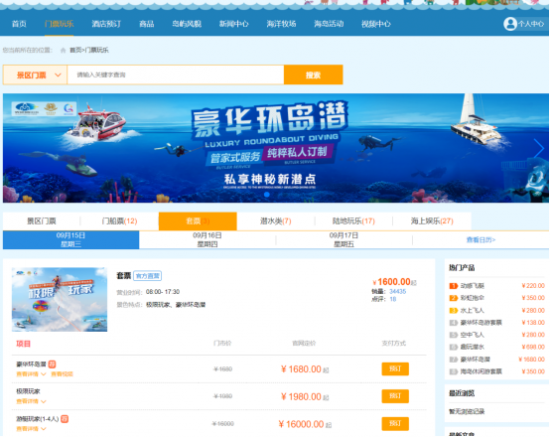Screen dimensions: 550x437
Task: Expand the details chevron under 游艇玩家(1-4人)
Action: click(43, 429)
